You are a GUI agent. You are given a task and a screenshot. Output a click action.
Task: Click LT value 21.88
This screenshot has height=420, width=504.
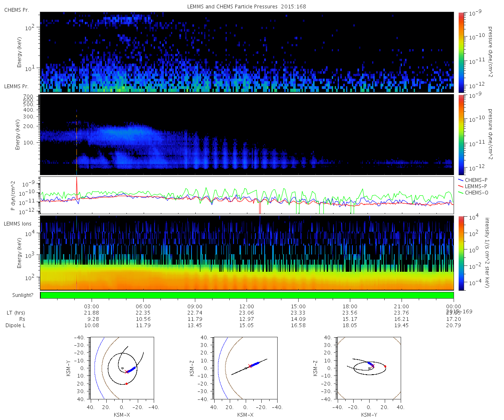click(92, 313)
